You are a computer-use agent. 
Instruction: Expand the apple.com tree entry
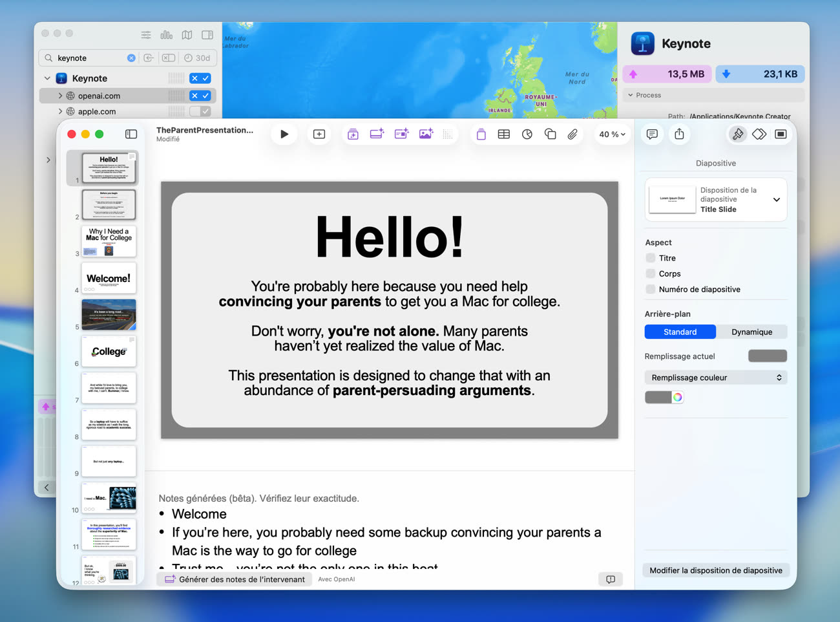[x=61, y=111]
